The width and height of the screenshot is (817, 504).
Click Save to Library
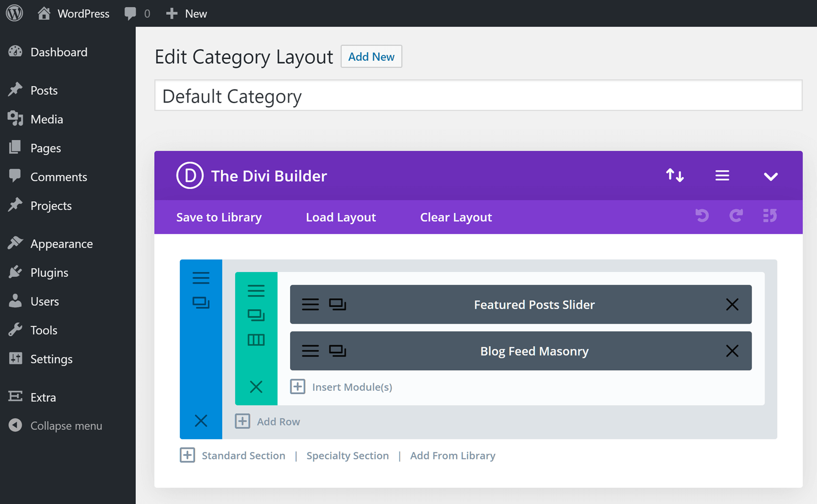click(x=219, y=218)
